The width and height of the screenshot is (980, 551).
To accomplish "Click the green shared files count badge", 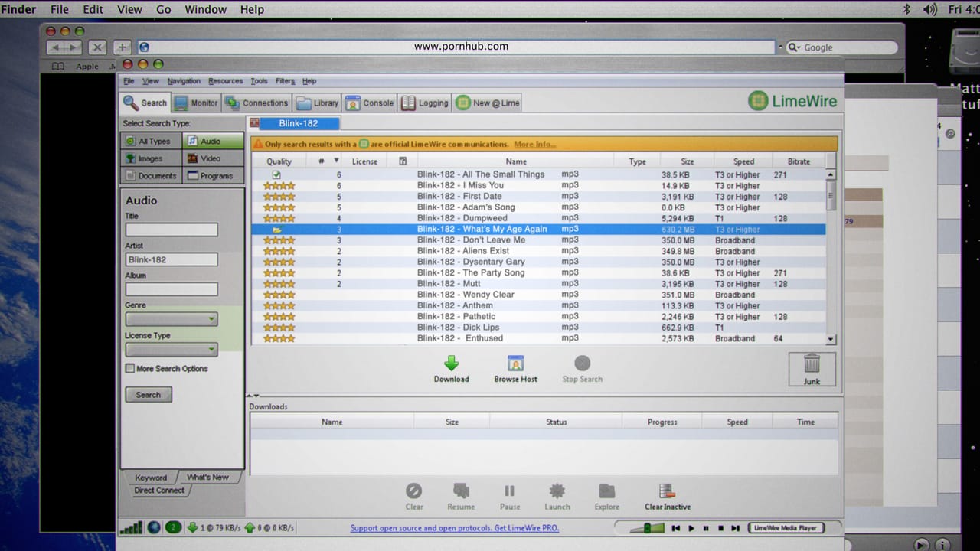I will point(174,527).
